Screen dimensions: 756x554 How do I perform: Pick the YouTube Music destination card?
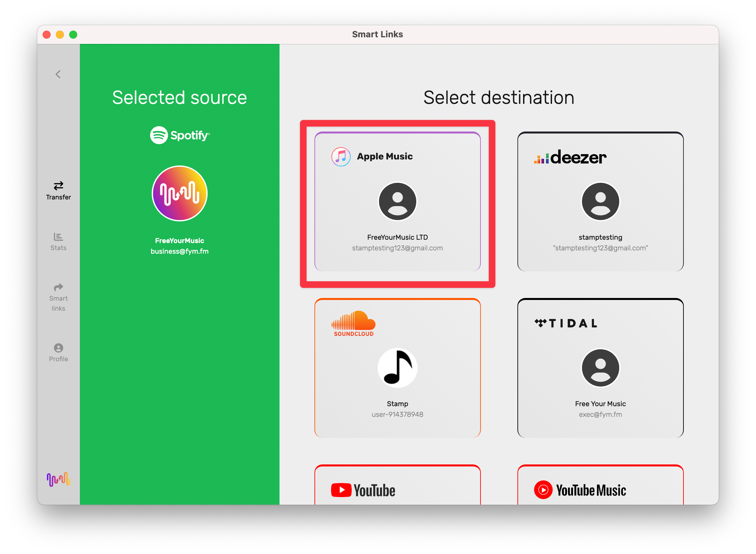click(x=601, y=485)
